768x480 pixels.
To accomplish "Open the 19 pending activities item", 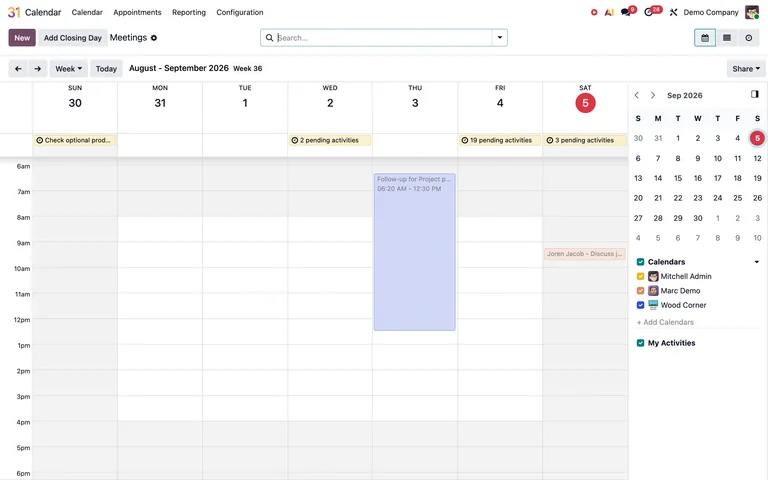I will [x=500, y=140].
